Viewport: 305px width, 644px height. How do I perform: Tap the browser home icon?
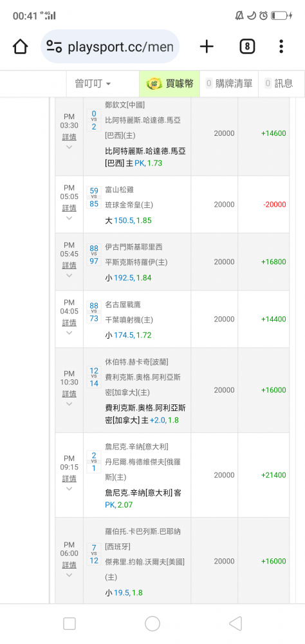point(20,46)
